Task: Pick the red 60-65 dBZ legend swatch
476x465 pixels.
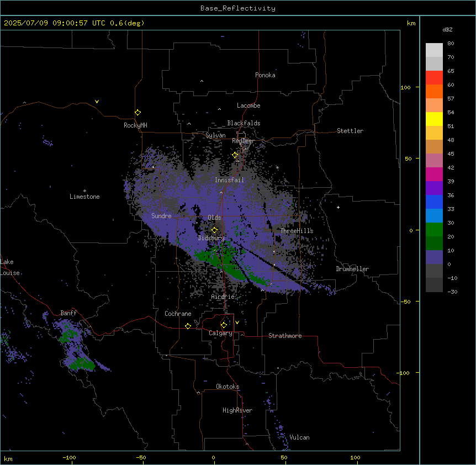Action: (434, 78)
